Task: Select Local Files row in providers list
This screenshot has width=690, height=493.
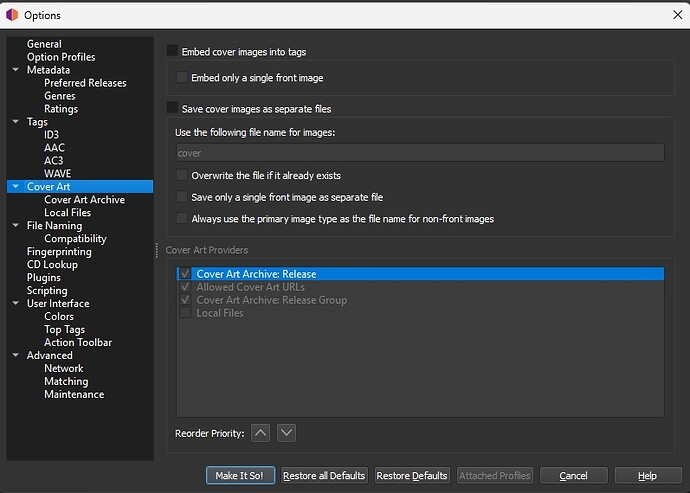Action: pos(420,313)
